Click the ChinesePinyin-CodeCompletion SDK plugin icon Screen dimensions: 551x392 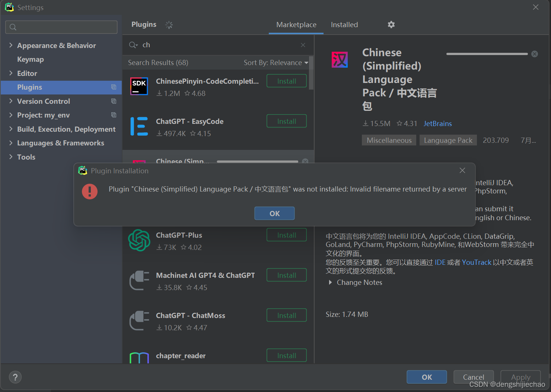coord(139,86)
